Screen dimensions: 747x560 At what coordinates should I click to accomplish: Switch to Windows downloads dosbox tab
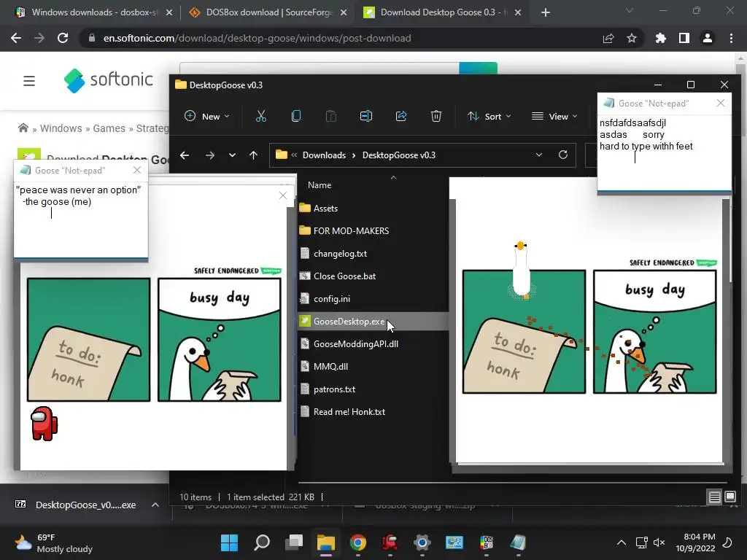coord(94,12)
